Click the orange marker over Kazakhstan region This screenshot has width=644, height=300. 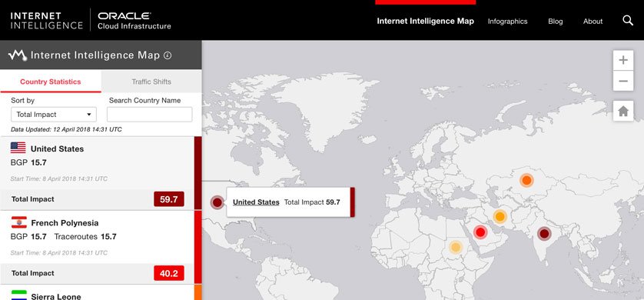(x=526, y=180)
